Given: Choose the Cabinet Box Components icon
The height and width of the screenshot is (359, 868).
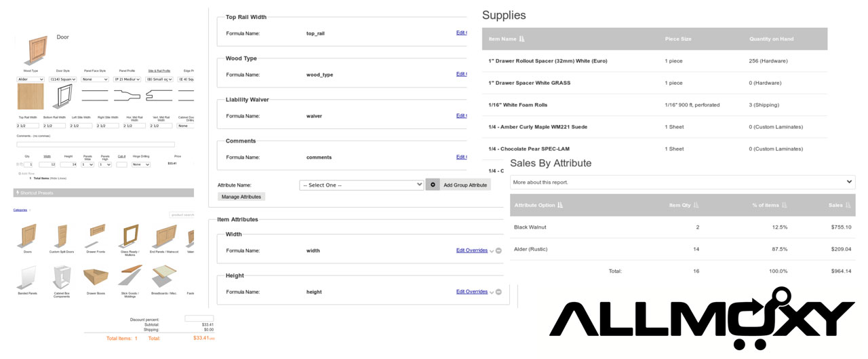Looking at the screenshot, I should click(x=62, y=277).
